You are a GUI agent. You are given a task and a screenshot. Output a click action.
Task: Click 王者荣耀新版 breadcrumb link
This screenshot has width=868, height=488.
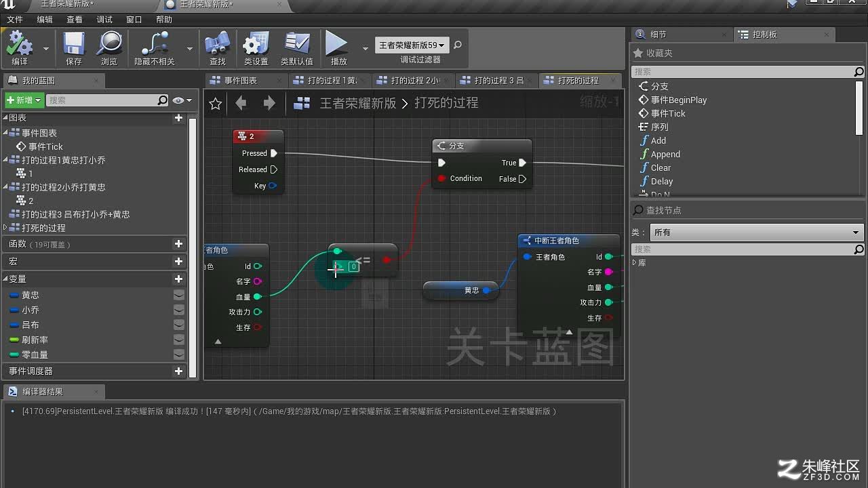point(358,103)
